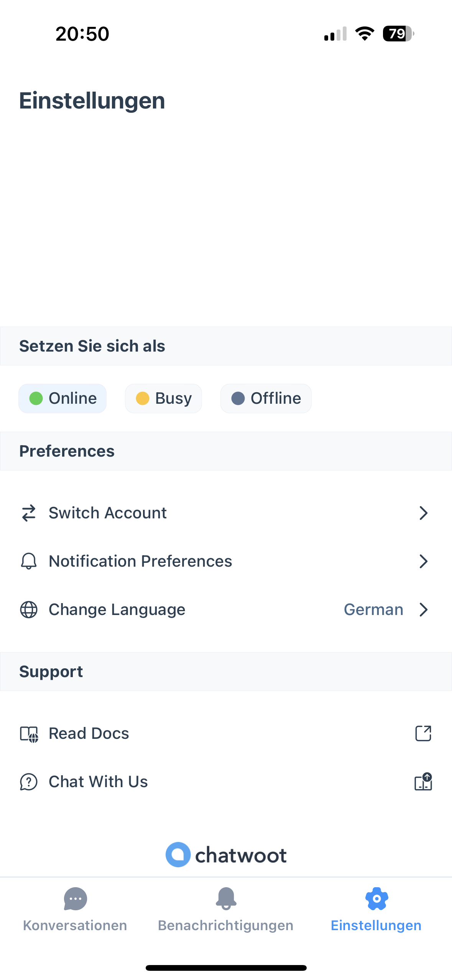The width and height of the screenshot is (452, 980).
Task: Tap the Chatwoot logo
Action: click(x=226, y=855)
